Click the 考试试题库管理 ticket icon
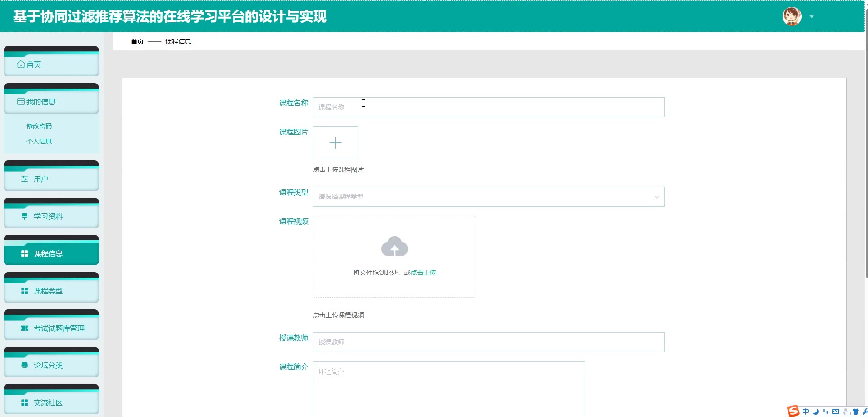 pos(25,328)
